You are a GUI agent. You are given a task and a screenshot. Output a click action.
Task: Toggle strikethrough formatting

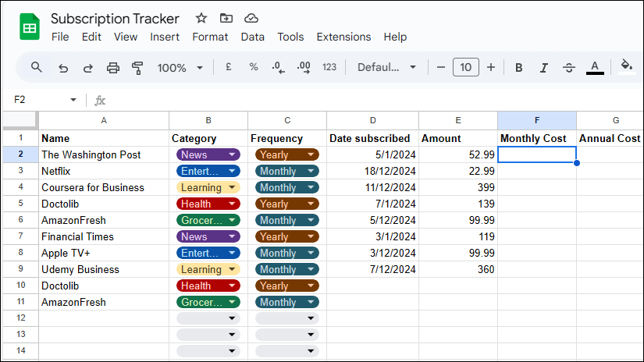[569, 68]
